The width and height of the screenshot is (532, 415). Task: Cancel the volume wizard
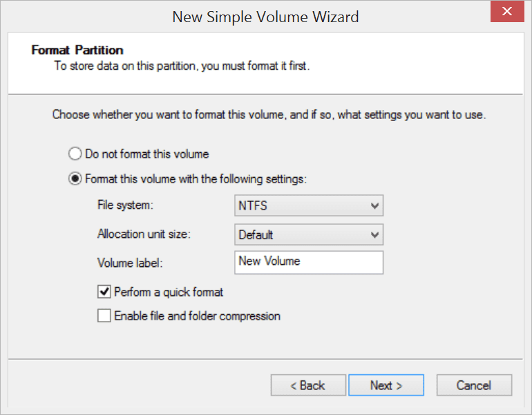coord(474,385)
